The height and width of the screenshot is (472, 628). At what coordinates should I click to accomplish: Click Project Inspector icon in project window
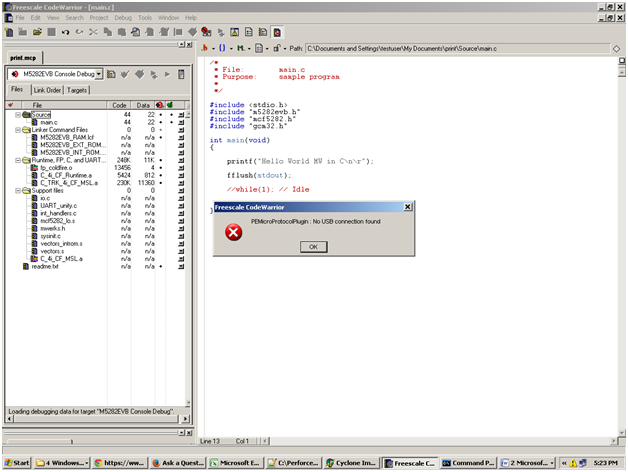(x=181, y=74)
